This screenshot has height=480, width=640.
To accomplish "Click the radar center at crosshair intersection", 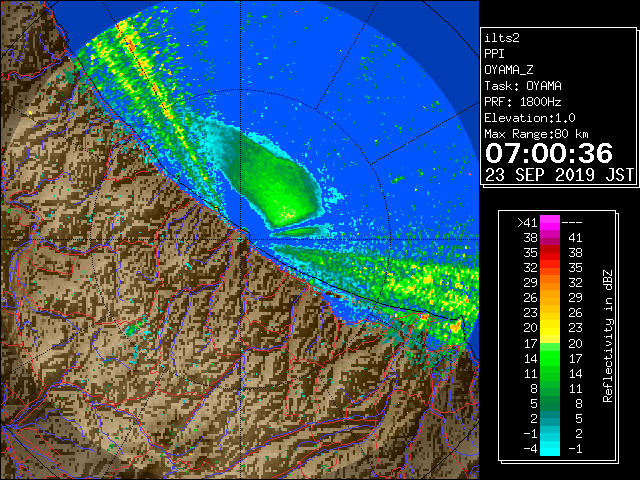I will pos(241,240).
